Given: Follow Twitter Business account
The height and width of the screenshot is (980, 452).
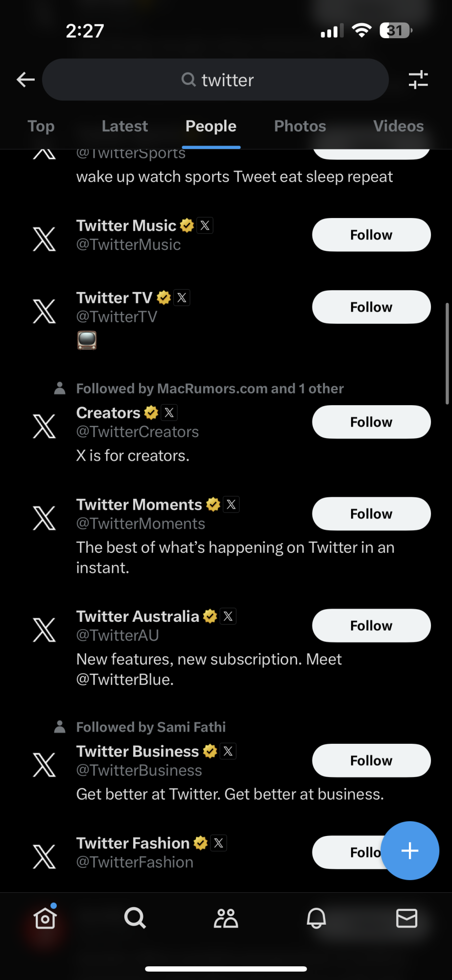Looking at the screenshot, I should (371, 760).
